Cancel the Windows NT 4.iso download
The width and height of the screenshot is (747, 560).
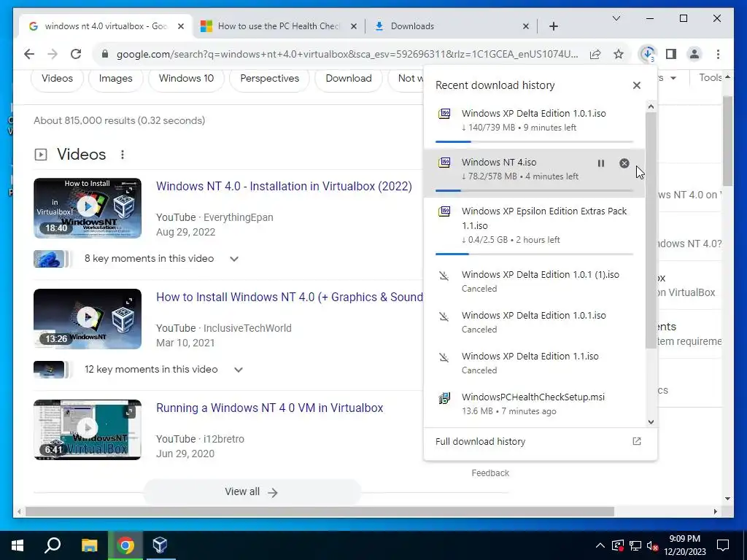pos(624,163)
